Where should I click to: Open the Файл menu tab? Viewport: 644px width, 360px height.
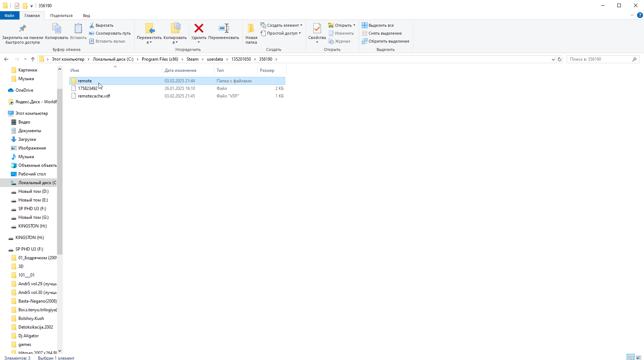[9, 16]
